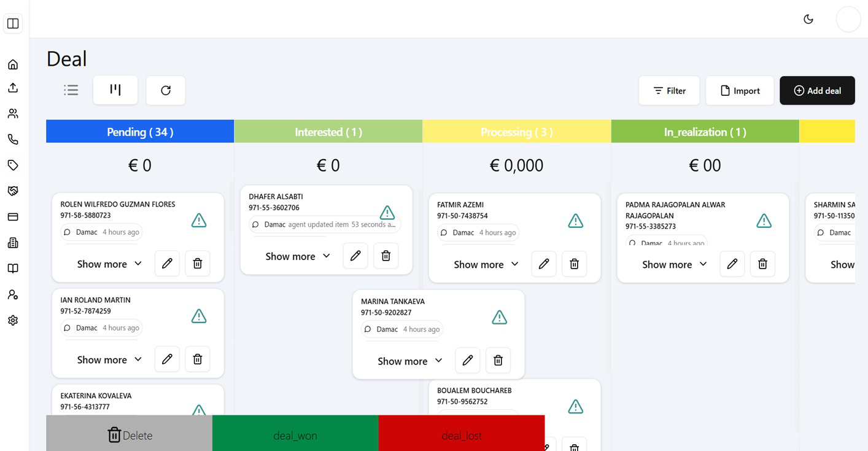
Task: Click the red deal_lost zone
Action: pos(462,433)
